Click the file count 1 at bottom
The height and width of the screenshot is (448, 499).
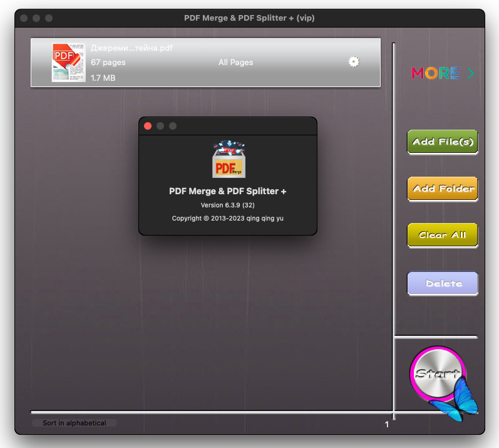point(387,424)
